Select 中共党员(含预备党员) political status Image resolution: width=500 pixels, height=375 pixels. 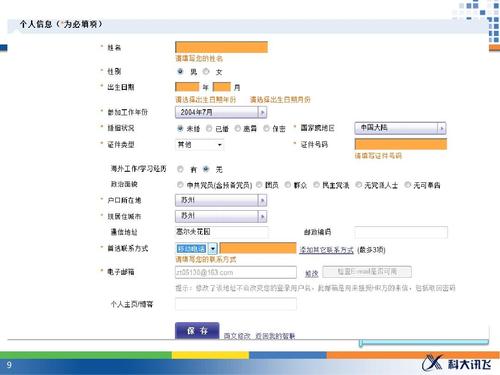click(x=180, y=185)
